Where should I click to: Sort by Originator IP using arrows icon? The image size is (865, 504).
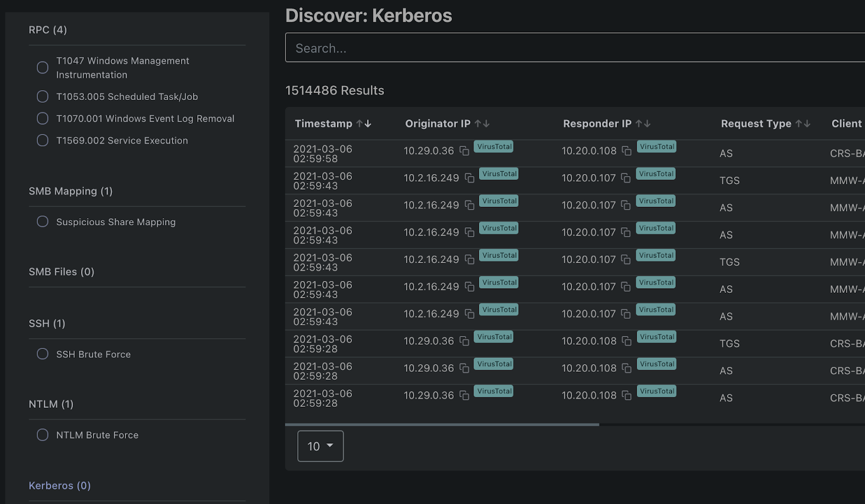(482, 124)
